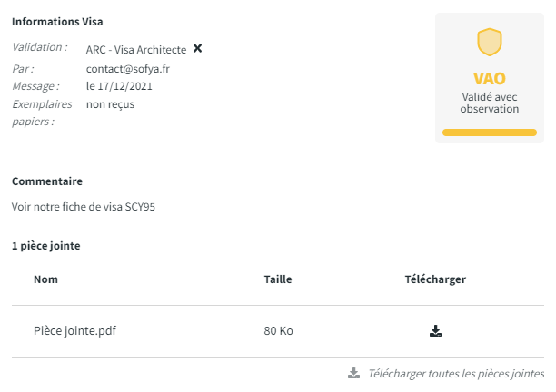Click the download-all icon beside the link

pyautogui.click(x=353, y=373)
